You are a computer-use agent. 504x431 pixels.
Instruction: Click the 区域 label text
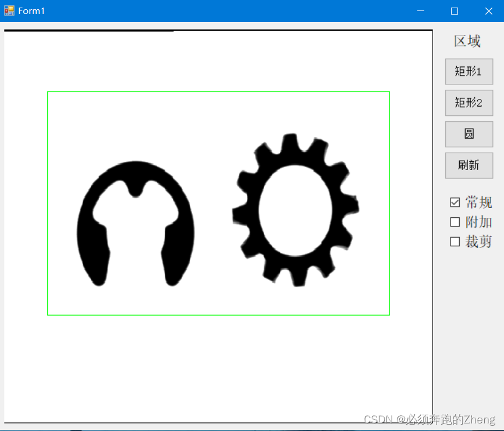tap(467, 41)
